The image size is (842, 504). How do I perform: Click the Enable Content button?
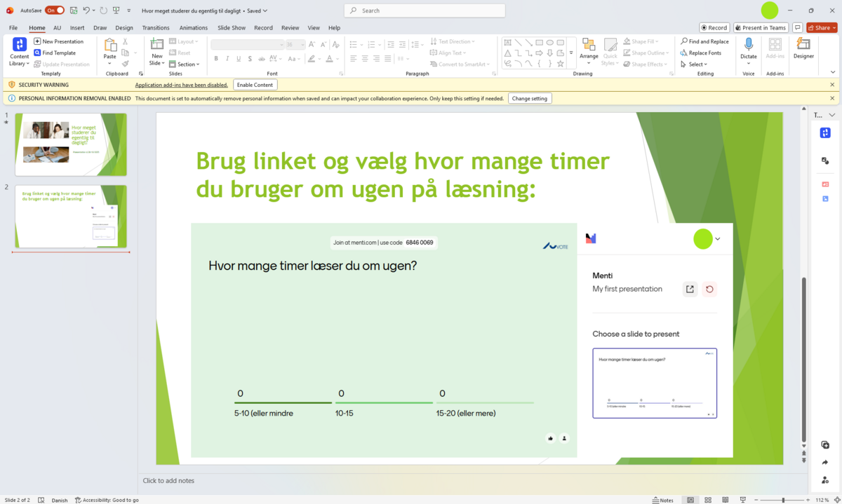(255, 85)
